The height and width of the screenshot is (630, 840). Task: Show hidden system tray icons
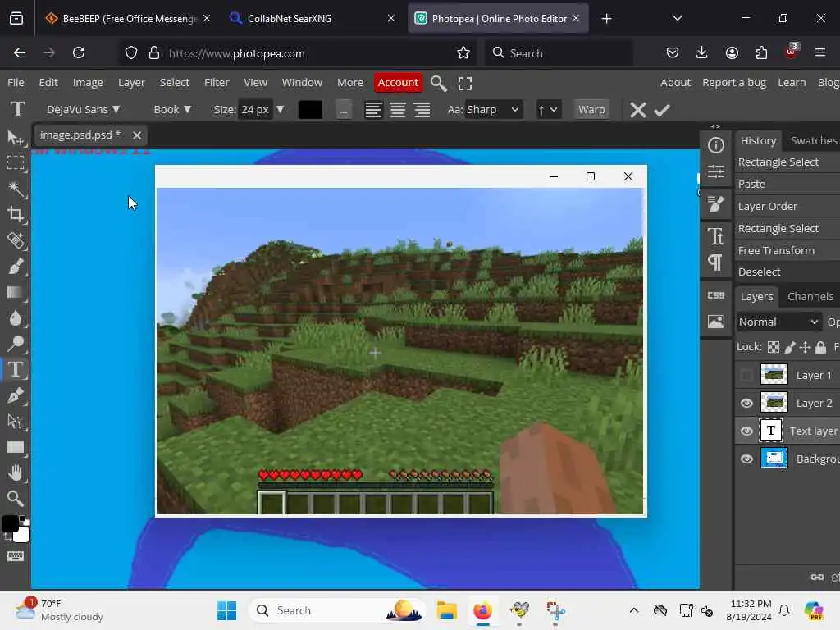pyautogui.click(x=634, y=610)
